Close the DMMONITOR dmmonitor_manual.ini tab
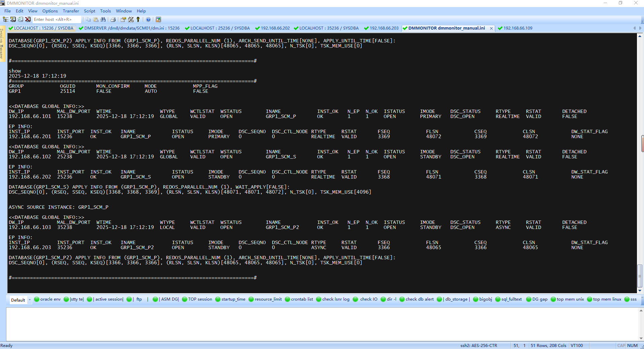 pyautogui.click(x=491, y=28)
